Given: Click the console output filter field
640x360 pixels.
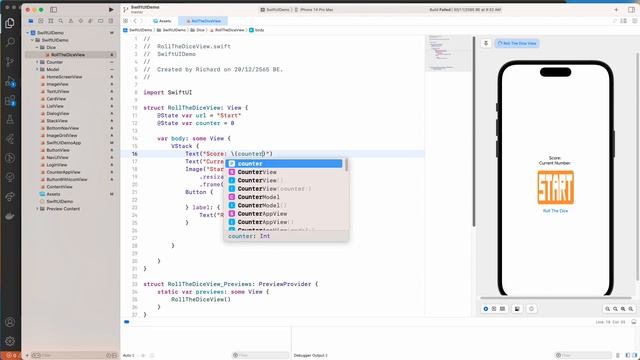Looking at the screenshot, I should coord(583,356).
